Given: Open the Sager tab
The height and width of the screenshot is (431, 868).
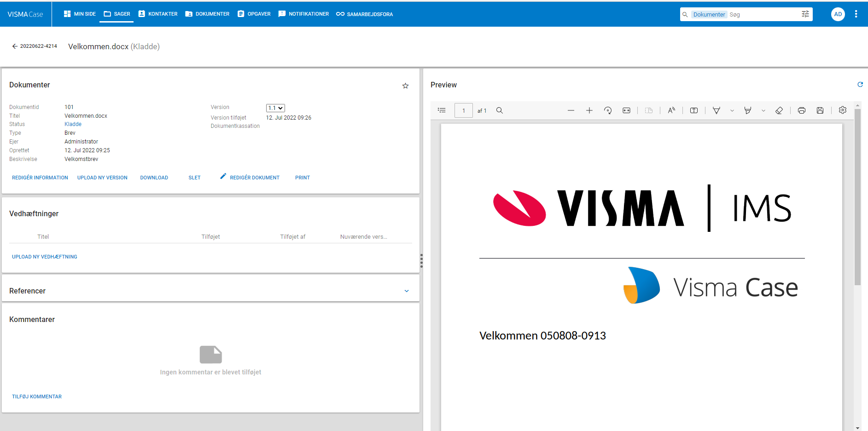Looking at the screenshot, I should coord(117,14).
